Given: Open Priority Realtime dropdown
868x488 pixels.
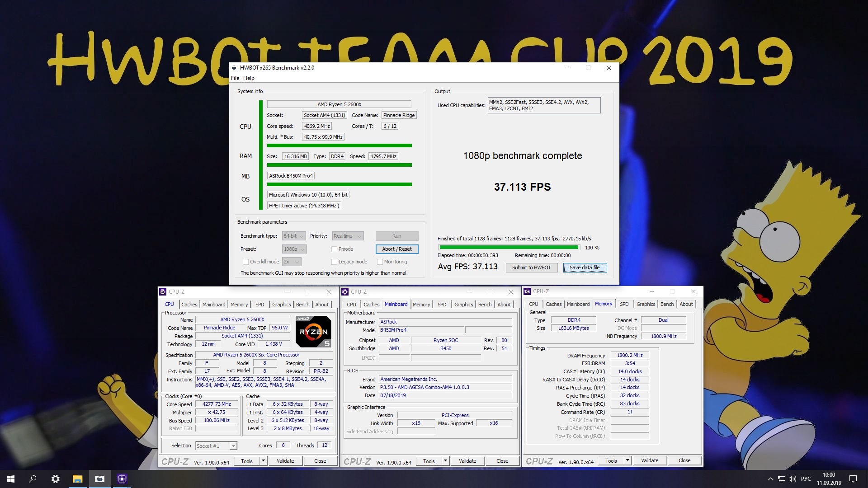Looking at the screenshot, I should (348, 236).
